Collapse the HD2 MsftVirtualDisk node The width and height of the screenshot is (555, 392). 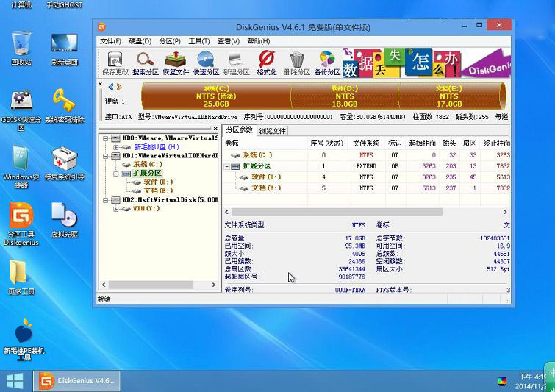point(105,200)
